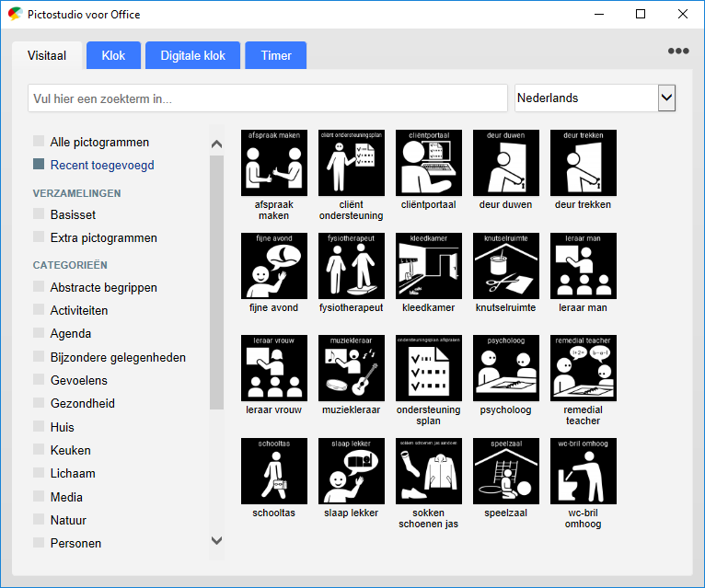Open the Nederlands language dropdown arrow
The image size is (705, 588).
point(666,98)
